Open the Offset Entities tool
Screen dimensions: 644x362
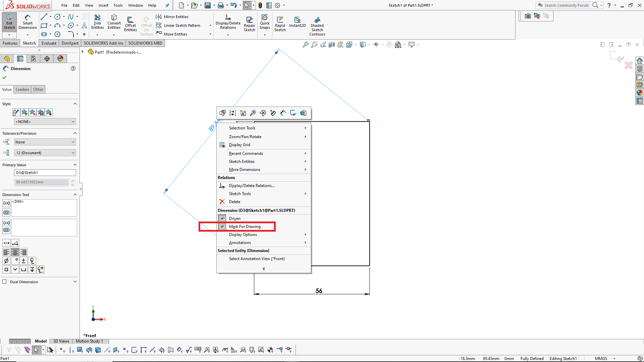(130, 23)
